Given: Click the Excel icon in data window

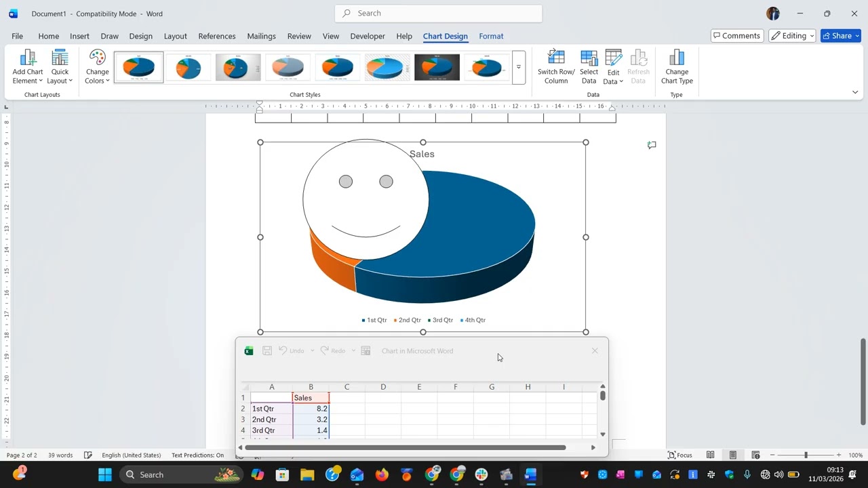Looking at the screenshot, I should [x=249, y=350].
